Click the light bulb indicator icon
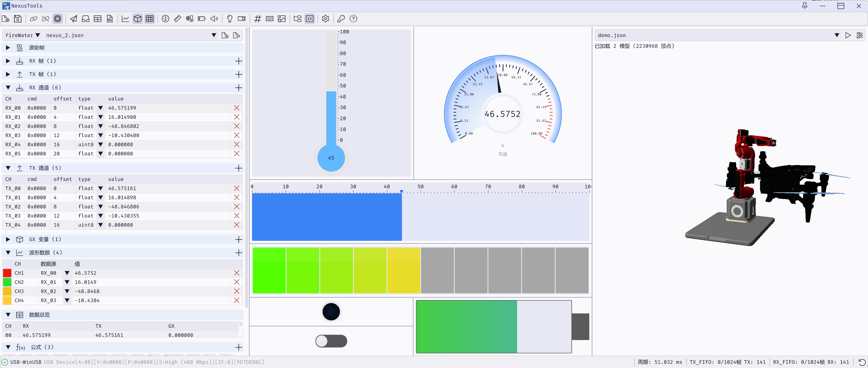Screen dimensions: 868x368 click(x=230, y=19)
